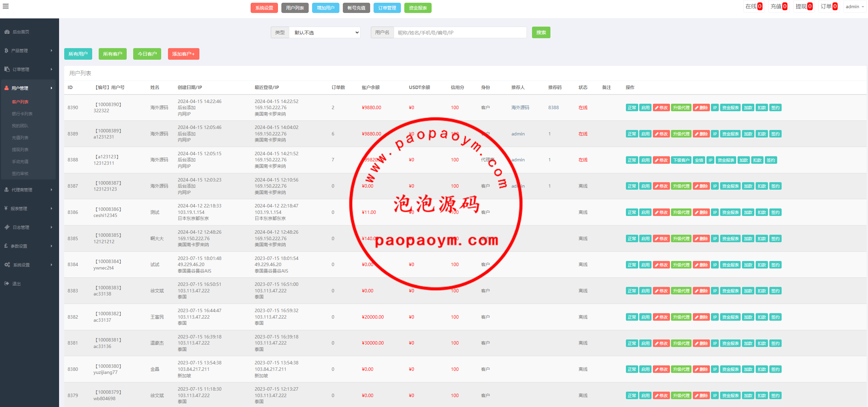Image resolution: width=868 pixels, height=407 pixels.
Task: Open 充值列表 in the sidebar submenu
Action: tap(20, 137)
